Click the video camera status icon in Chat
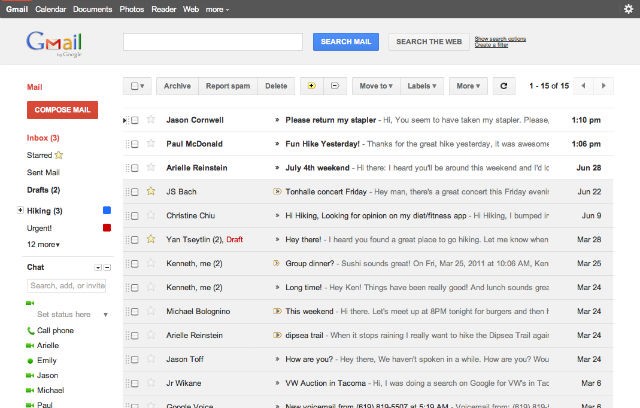 [30, 303]
